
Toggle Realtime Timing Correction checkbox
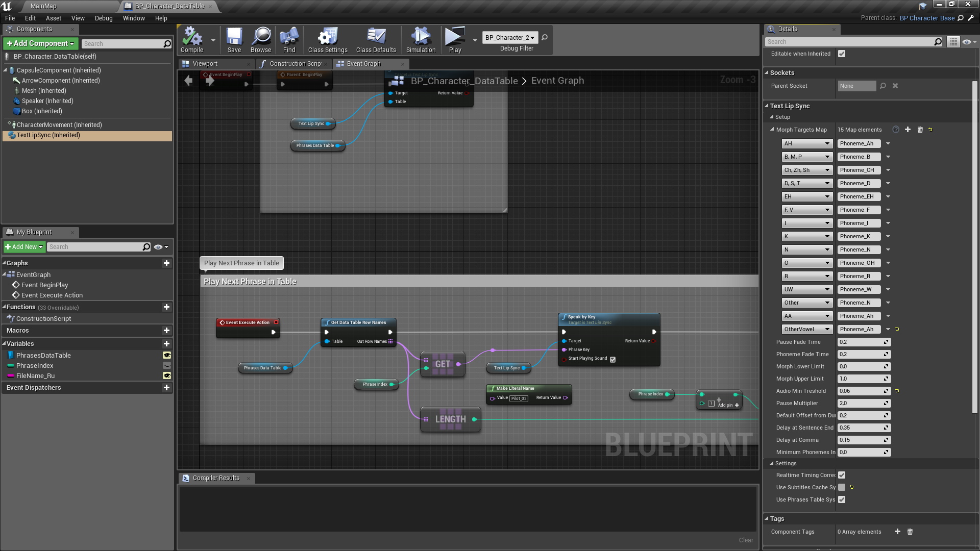(841, 475)
